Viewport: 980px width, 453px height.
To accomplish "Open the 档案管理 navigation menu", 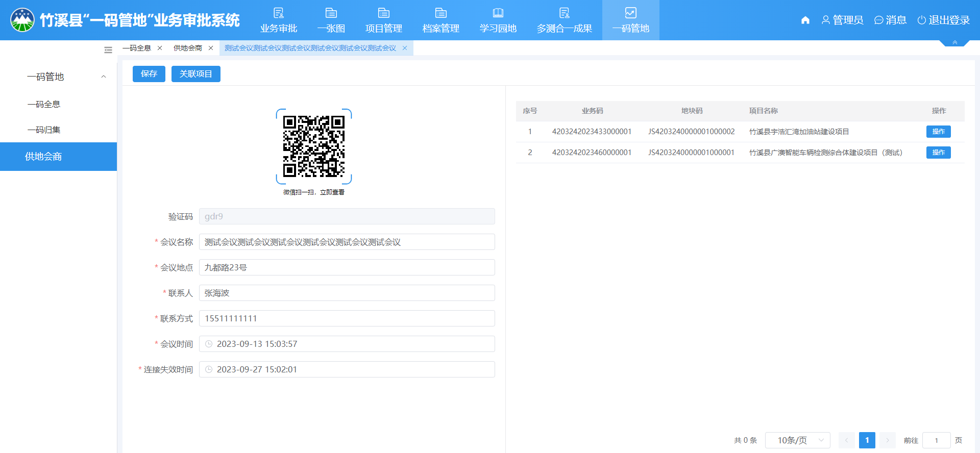I will 441,20.
